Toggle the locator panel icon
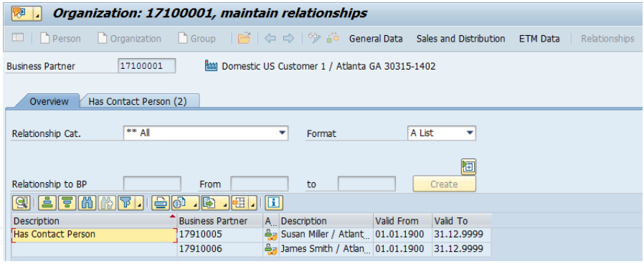 [x=18, y=38]
